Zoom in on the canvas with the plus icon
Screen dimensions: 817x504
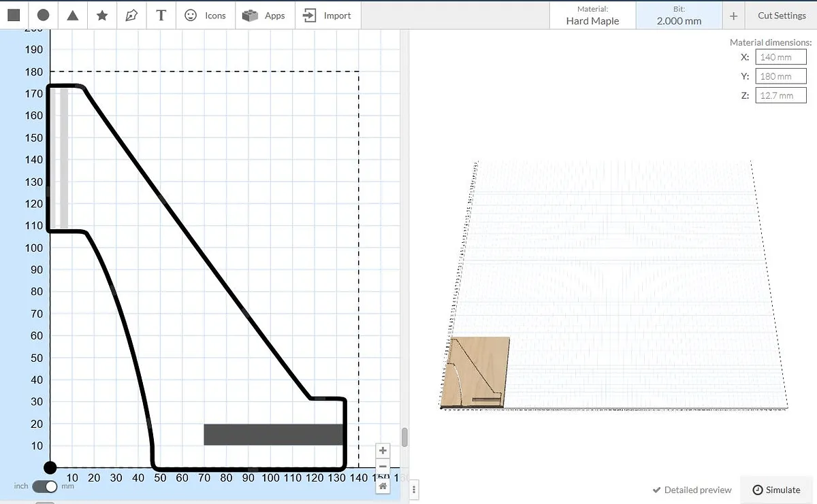(x=383, y=450)
